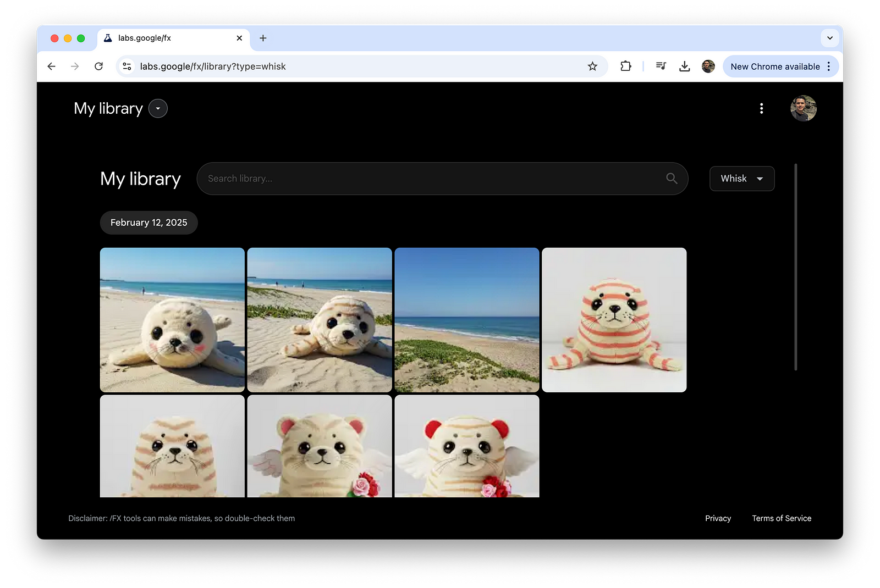Open the browser tab search chevron
Viewport: 880px width, 588px height.
point(829,38)
